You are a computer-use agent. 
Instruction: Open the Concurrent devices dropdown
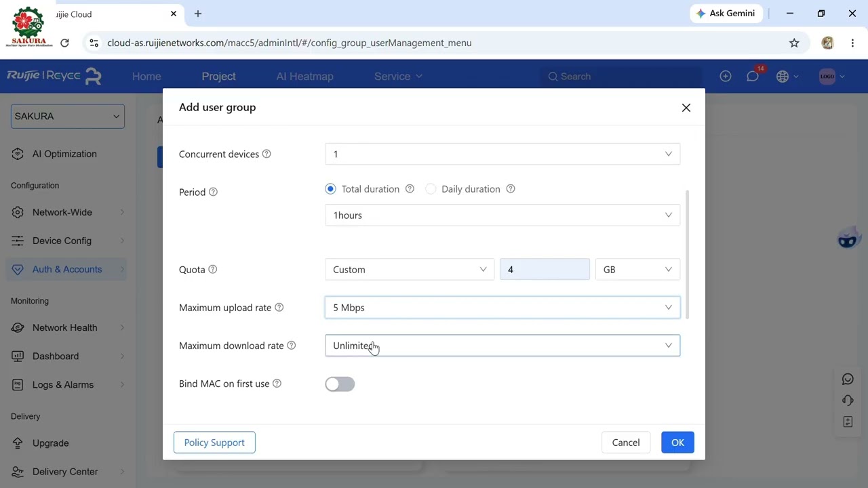pos(502,154)
